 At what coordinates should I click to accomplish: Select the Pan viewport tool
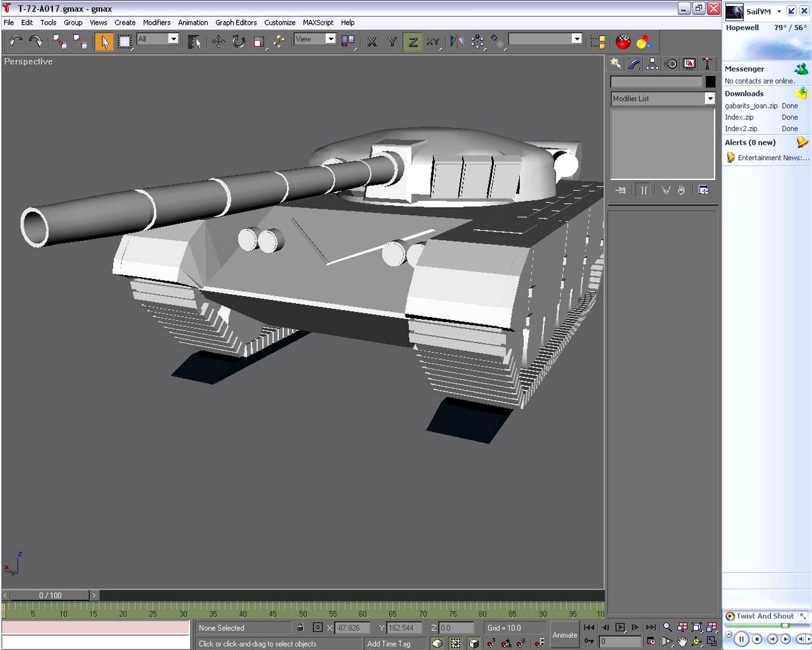click(683, 641)
